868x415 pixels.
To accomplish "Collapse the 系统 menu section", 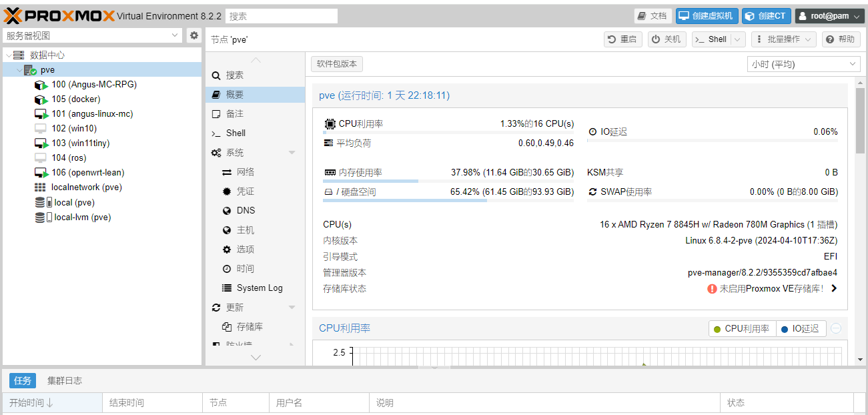I will point(292,153).
